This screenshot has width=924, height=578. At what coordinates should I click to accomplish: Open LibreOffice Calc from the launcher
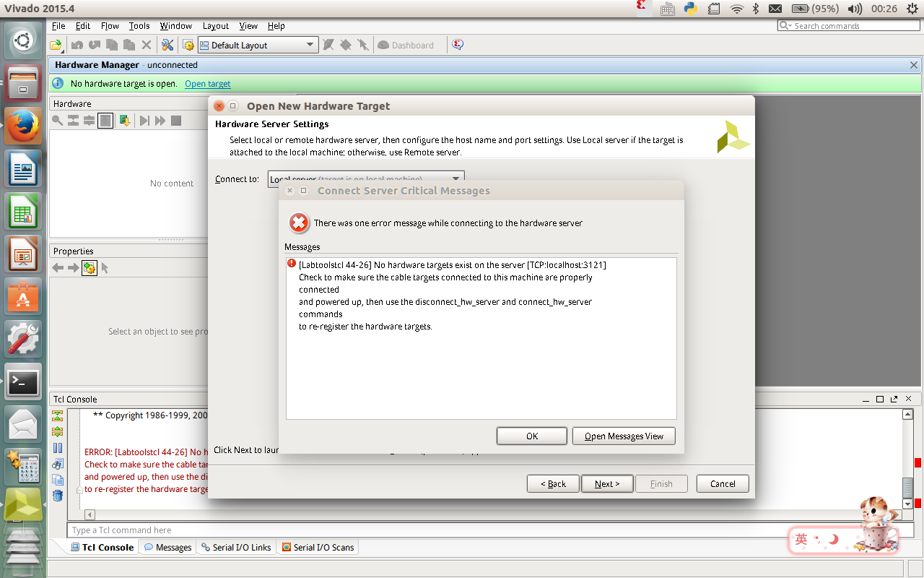pos(23,212)
